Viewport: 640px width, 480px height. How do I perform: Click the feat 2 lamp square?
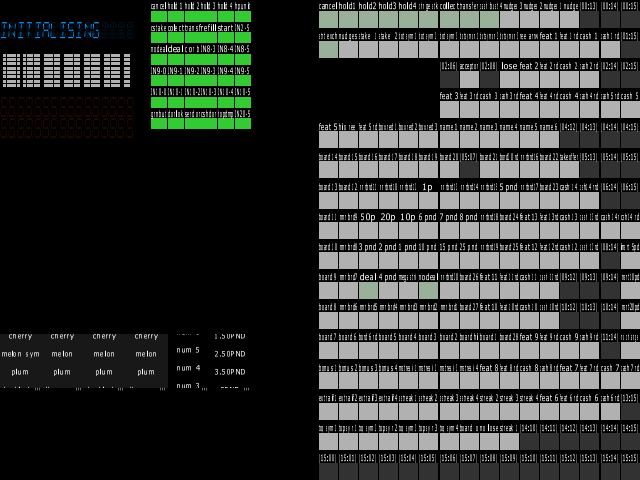(529, 80)
